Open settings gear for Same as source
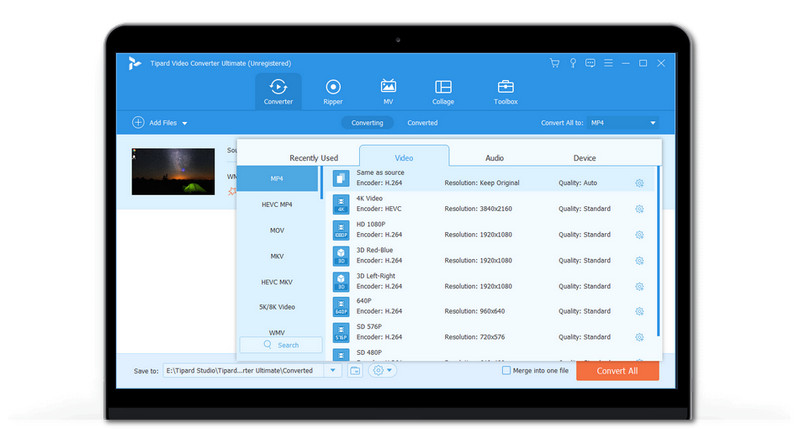 click(639, 183)
